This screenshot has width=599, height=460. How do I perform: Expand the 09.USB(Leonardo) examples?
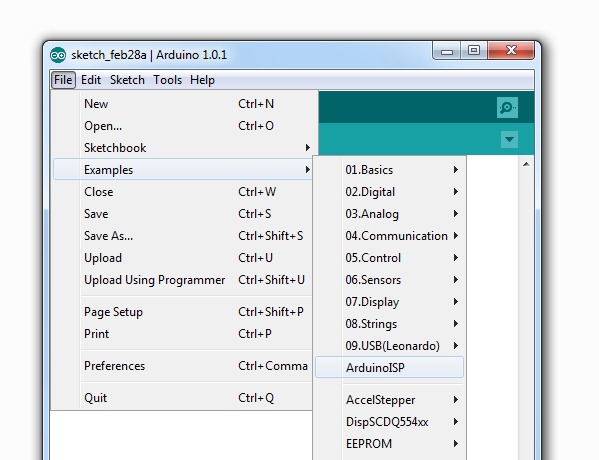coord(389,346)
